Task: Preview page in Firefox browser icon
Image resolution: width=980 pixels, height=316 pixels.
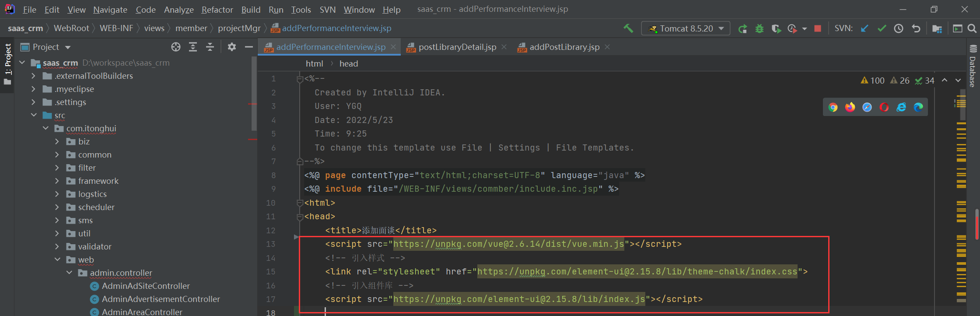Action: click(x=850, y=107)
